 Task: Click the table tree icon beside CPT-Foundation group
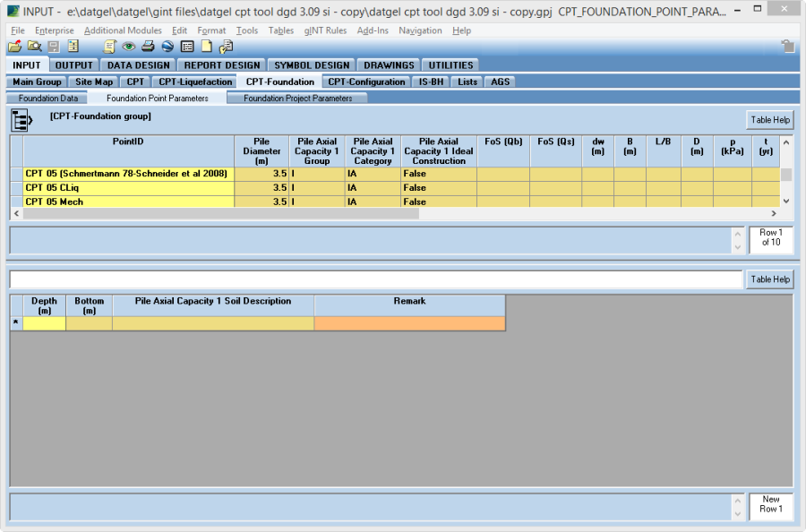21,119
